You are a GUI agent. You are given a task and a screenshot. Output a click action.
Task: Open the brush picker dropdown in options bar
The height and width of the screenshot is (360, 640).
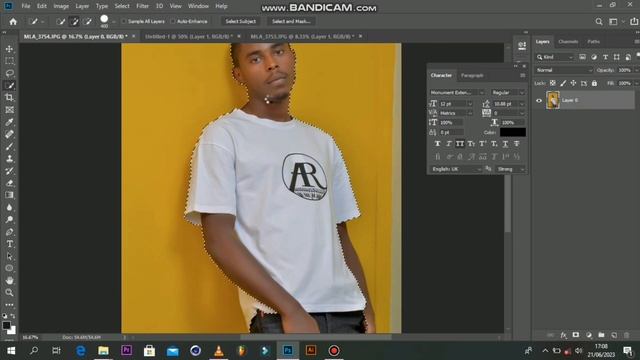point(114,22)
